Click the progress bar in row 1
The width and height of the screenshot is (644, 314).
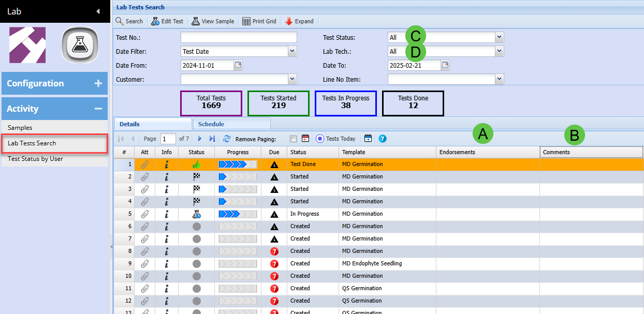tap(238, 165)
